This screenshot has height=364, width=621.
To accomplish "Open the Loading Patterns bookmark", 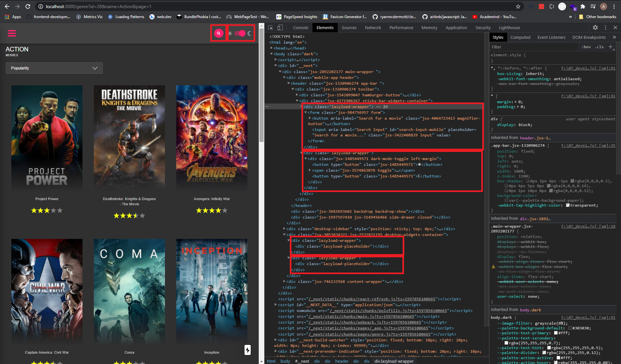I will click(x=126, y=17).
